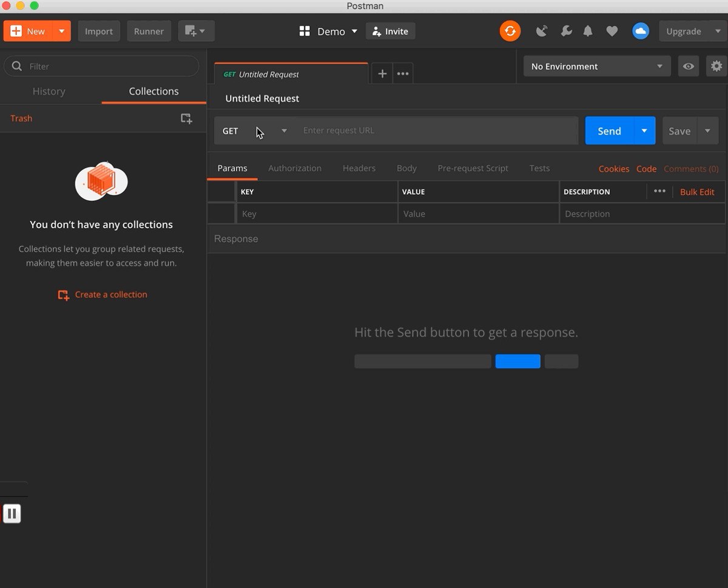This screenshot has height=588, width=728.
Task: Click the Upgrade button
Action: pyautogui.click(x=684, y=31)
